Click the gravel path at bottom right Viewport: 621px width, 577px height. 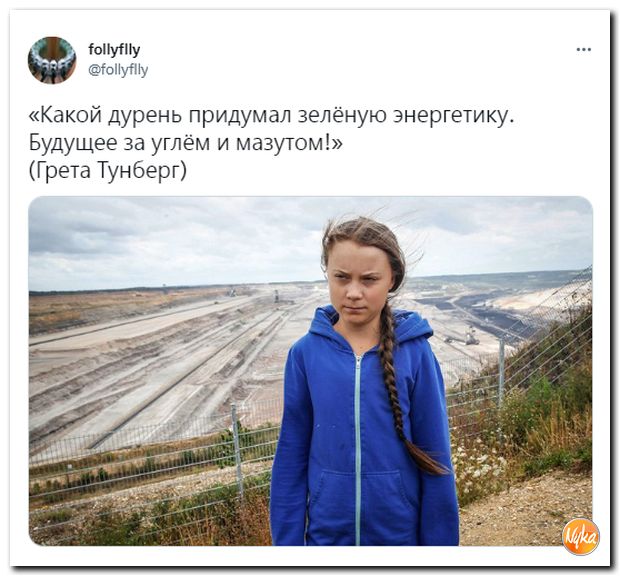[x=527, y=511]
